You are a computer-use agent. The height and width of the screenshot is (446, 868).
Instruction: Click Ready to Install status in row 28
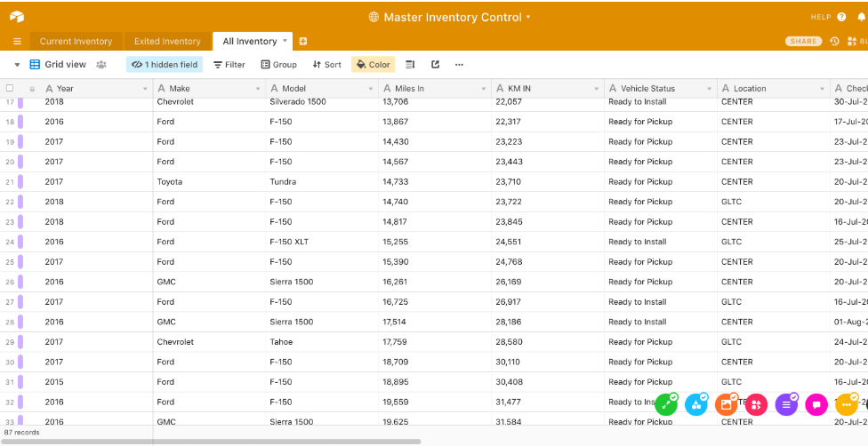tap(661, 322)
